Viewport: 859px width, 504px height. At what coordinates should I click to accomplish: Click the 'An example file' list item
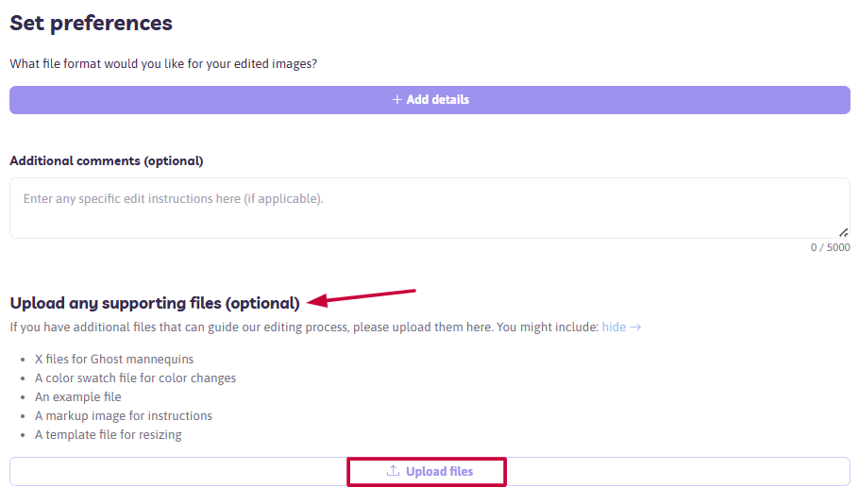[x=77, y=396]
